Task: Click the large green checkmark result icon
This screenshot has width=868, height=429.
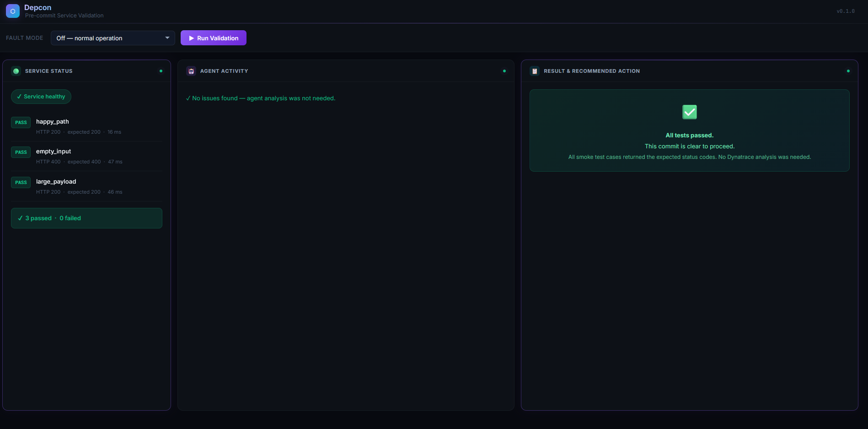Action: (x=690, y=112)
